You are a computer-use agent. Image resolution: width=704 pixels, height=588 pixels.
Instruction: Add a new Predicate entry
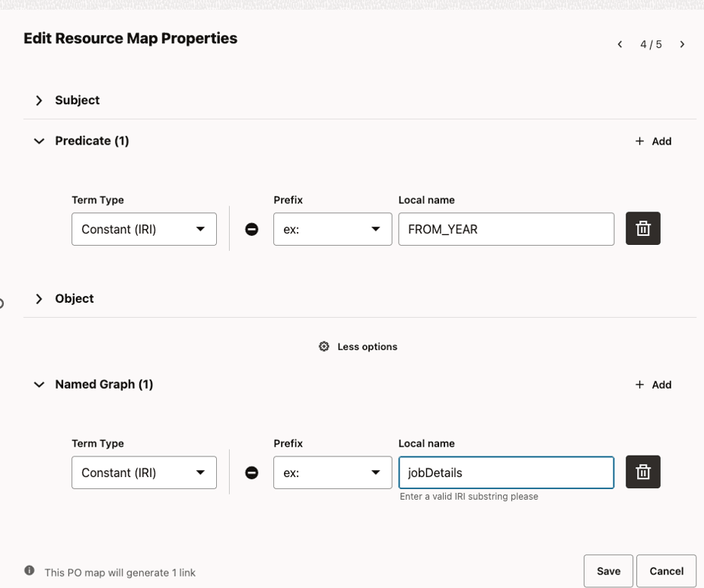coord(653,141)
